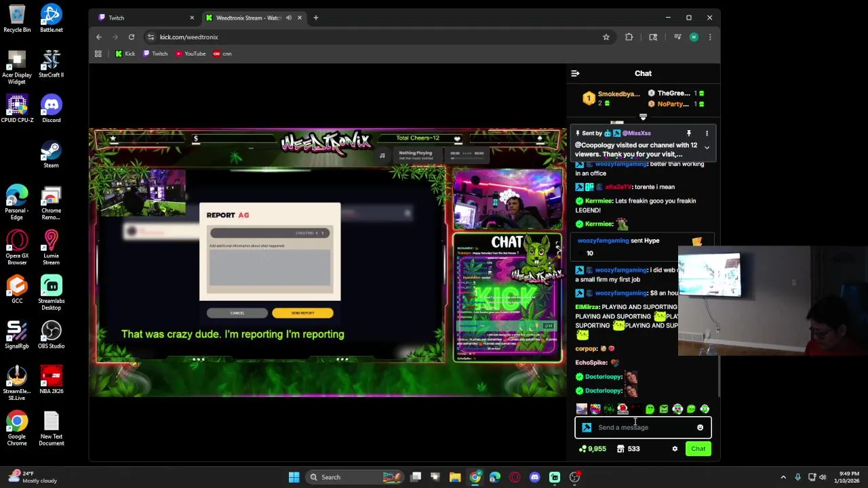Pick the first quick emote thumbnail
The image size is (868, 488).
click(581, 409)
